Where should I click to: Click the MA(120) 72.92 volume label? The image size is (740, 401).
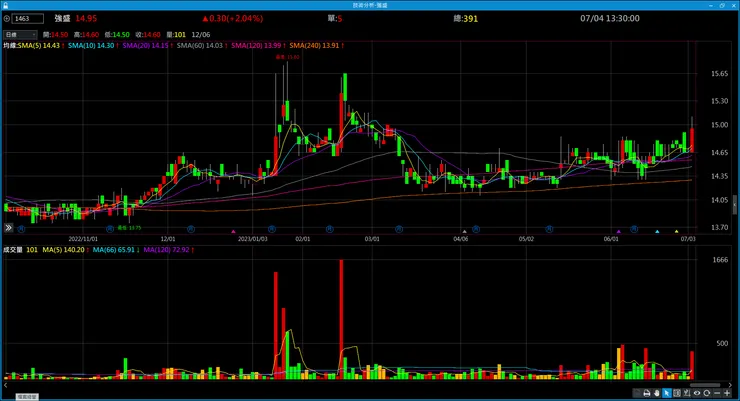pyautogui.click(x=168, y=250)
